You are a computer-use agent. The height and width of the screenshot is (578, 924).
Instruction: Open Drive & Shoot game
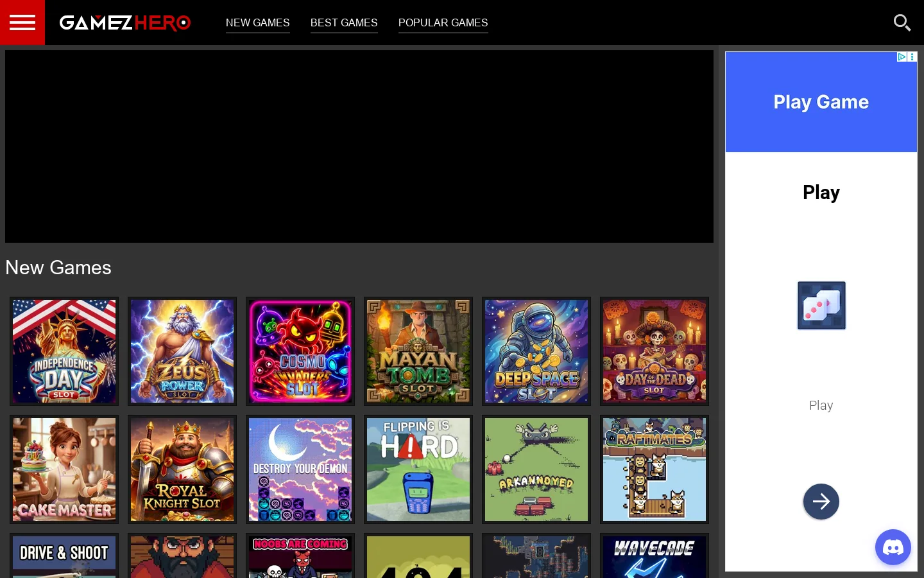click(x=64, y=556)
